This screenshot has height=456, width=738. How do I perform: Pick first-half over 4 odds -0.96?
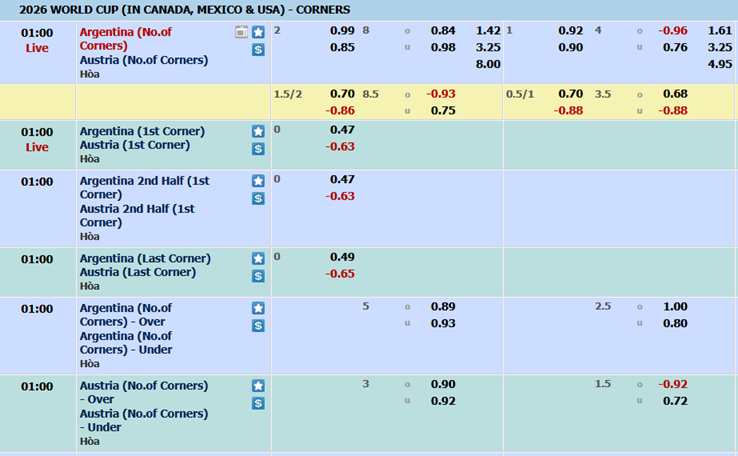(x=673, y=31)
